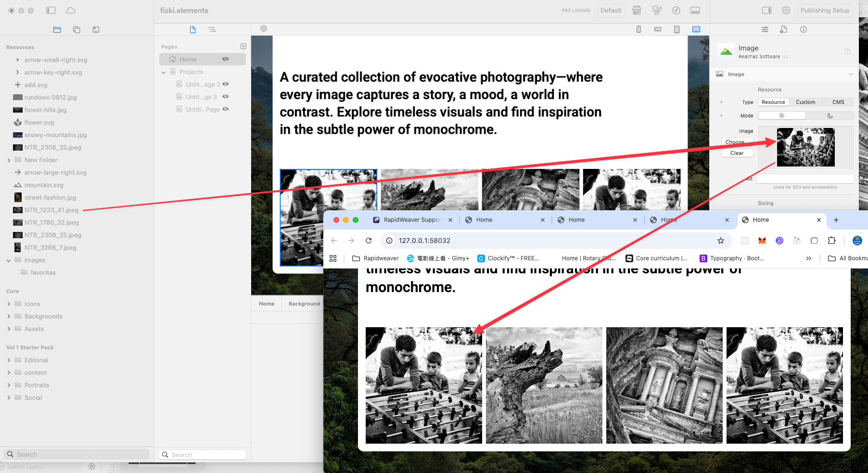
Task: Click the Default theme button
Action: pos(611,10)
